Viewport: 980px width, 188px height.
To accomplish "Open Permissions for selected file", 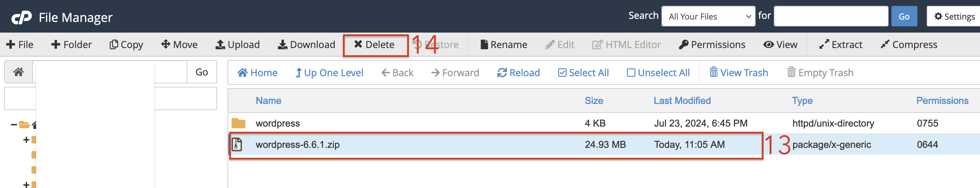I will point(712,45).
